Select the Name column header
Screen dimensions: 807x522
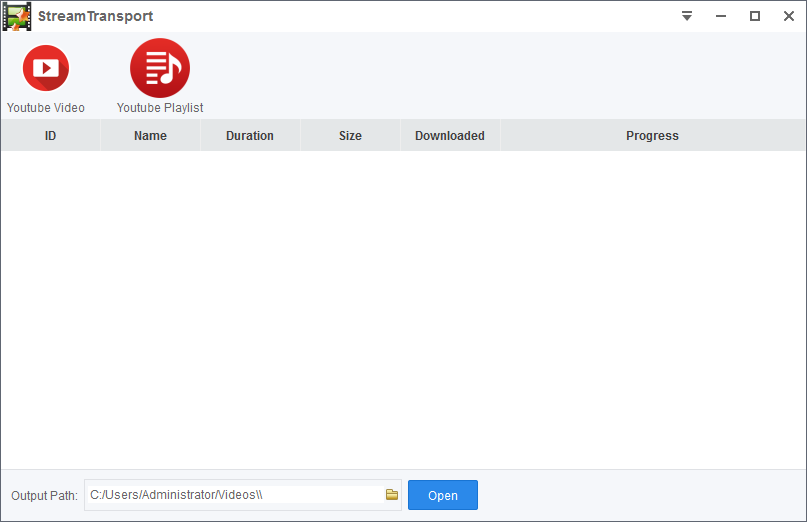point(150,135)
